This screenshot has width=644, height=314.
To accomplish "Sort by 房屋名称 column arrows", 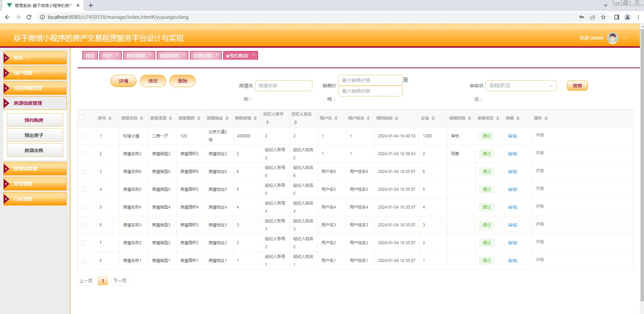I will point(142,118).
